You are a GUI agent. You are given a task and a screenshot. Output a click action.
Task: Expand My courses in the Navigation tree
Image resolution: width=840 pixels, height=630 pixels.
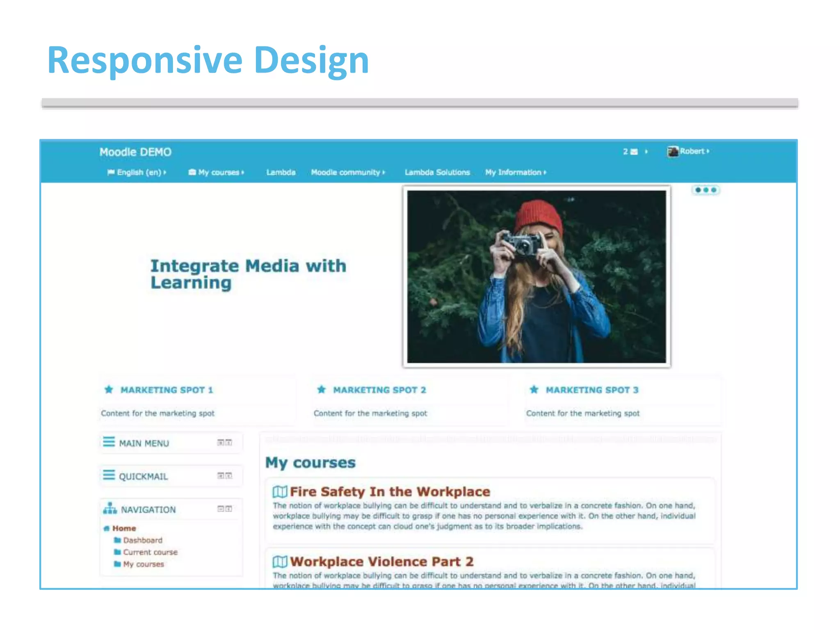144,564
